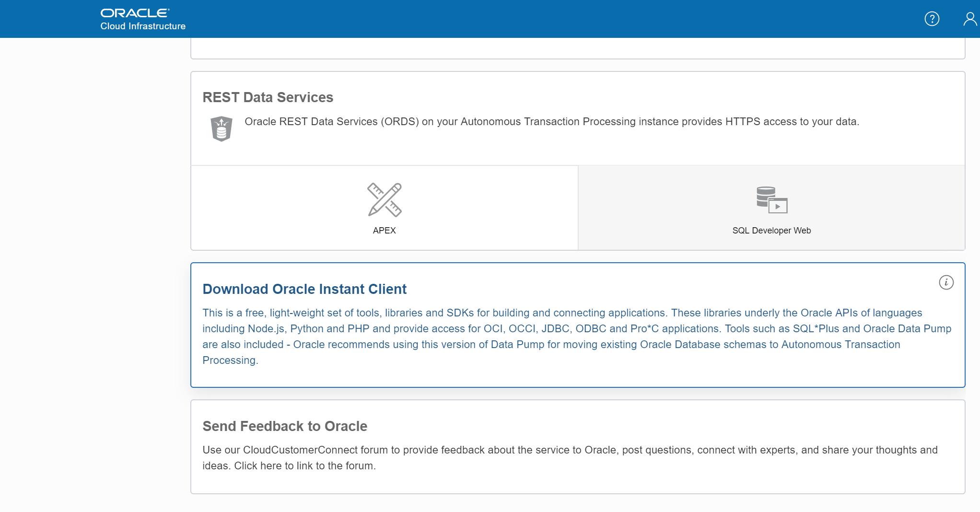Click the Oracle Cloud Infrastructure logo

click(143, 19)
